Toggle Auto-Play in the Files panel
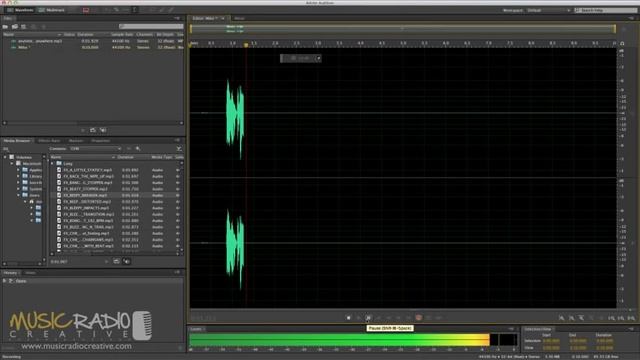Image resolution: width=640 pixels, height=360 pixels. (x=103, y=130)
